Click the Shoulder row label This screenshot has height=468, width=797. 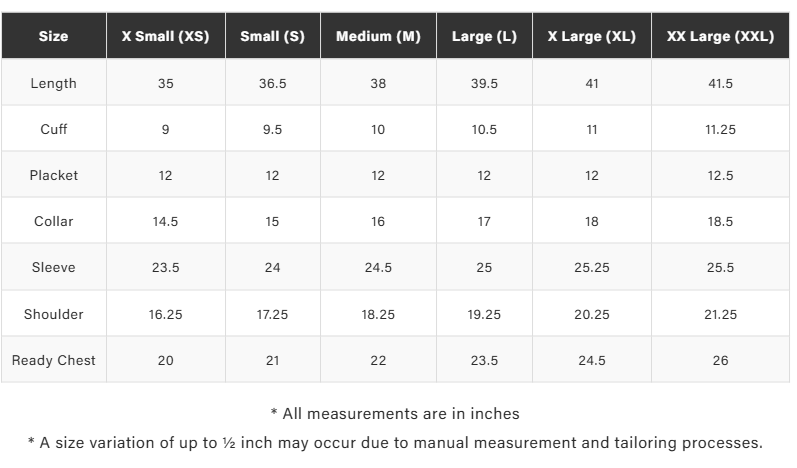tap(54, 314)
